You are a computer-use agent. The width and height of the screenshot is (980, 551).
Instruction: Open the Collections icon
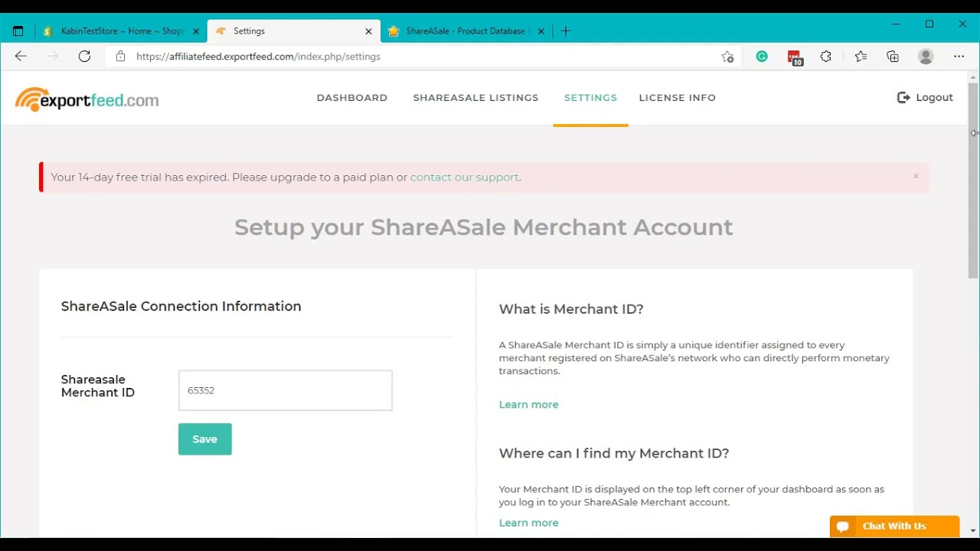(x=893, y=57)
